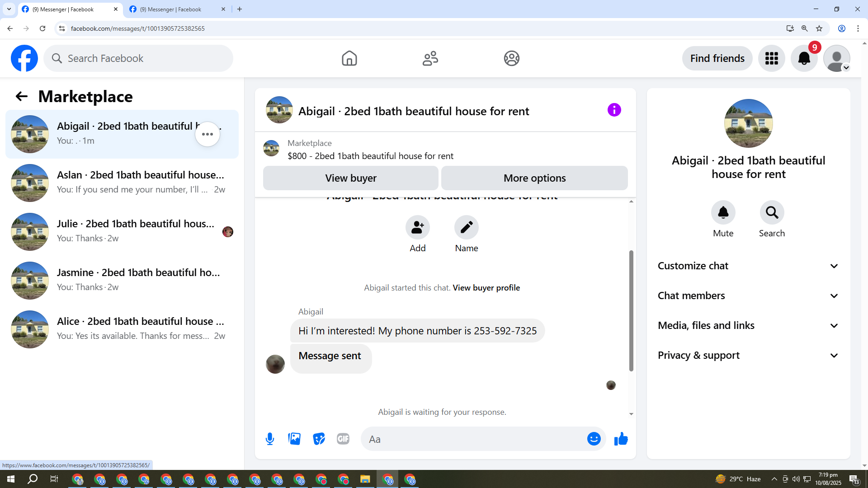Expand the Chat members section
This screenshot has height=488, width=868.
[x=748, y=296]
